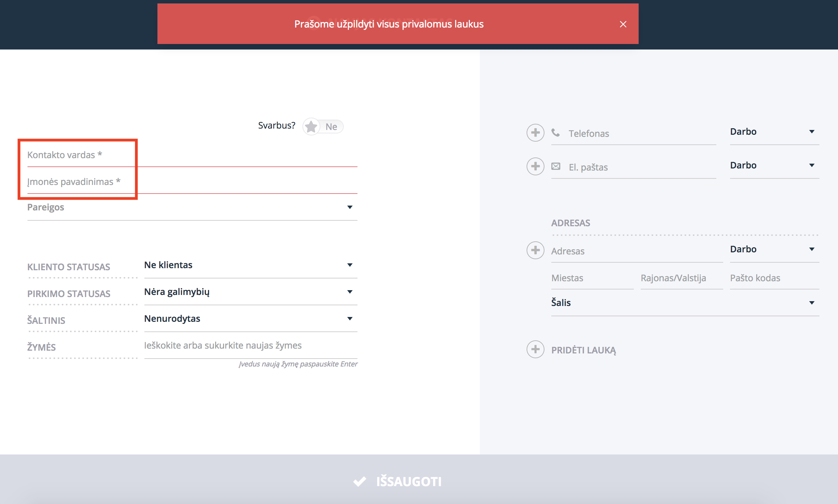Click the plus icon next to Adresas
The height and width of the screenshot is (504, 838).
coord(536,250)
